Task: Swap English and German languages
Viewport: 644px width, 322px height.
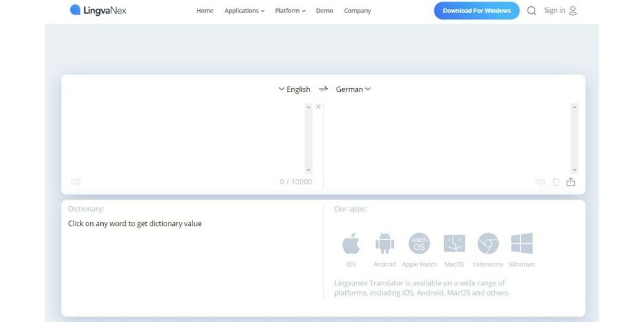Action: [324, 89]
